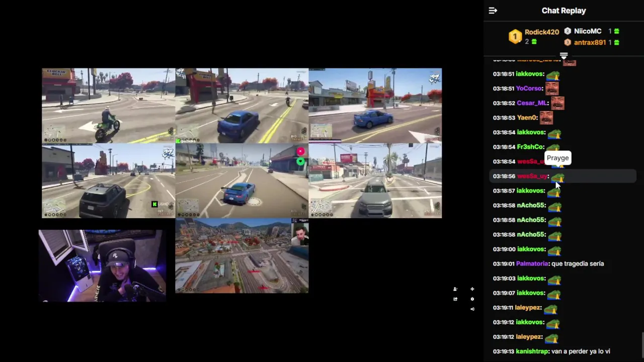The width and height of the screenshot is (644, 362).
Task: Click username Palmatoria in chat
Action: click(x=532, y=263)
